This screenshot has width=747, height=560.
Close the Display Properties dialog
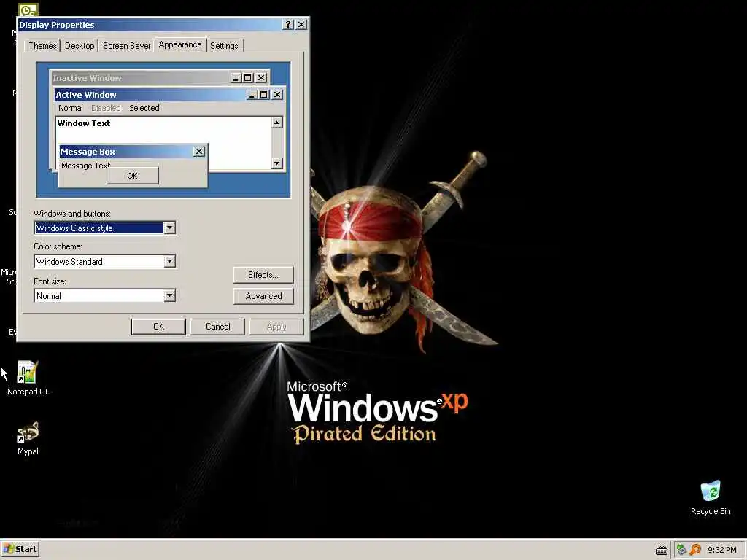point(301,25)
